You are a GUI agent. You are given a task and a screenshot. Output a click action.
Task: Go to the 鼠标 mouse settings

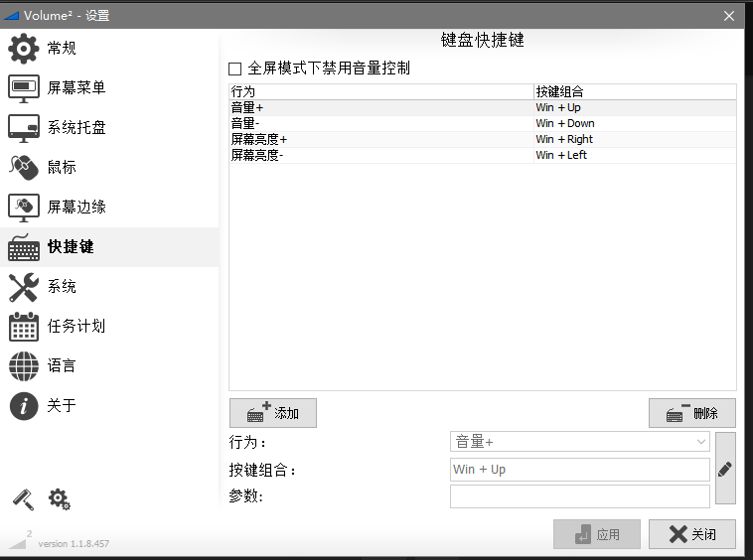(62, 168)
